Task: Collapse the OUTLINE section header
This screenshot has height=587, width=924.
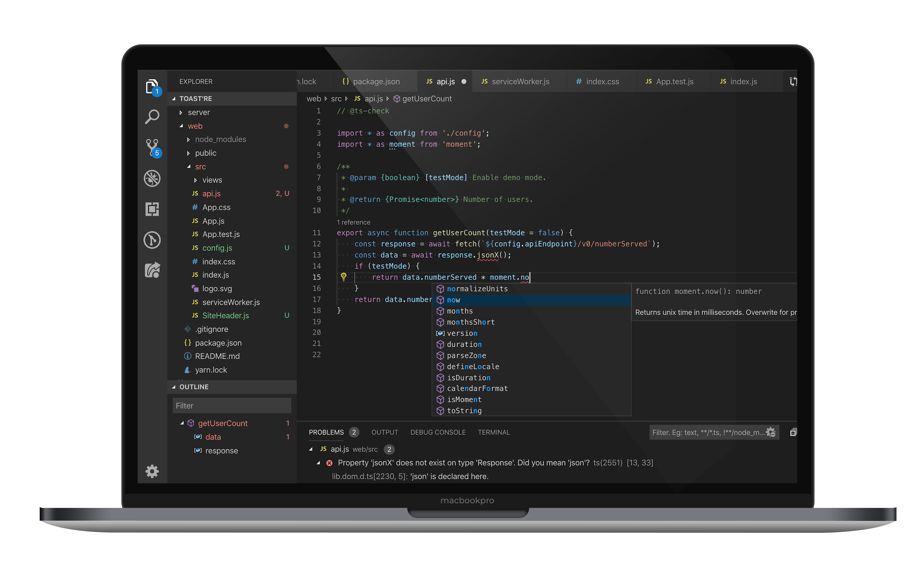Action: pyautogui.click(x=194, y=387)
